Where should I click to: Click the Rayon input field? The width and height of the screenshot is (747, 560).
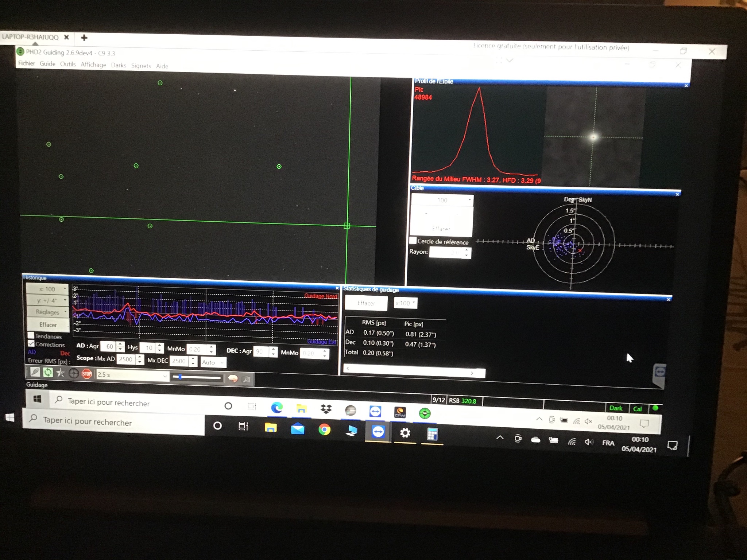click(450, 252)
